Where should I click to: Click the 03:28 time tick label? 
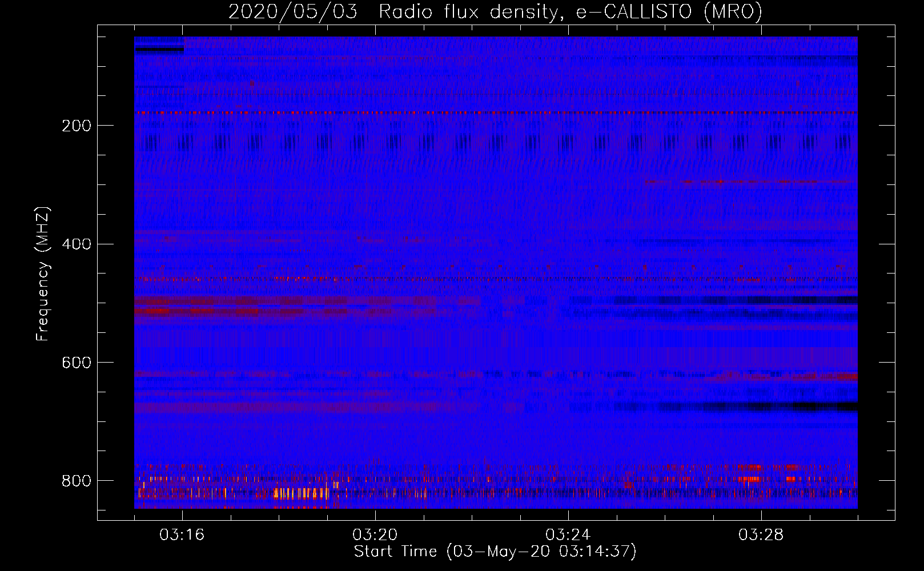click(761, 534)
